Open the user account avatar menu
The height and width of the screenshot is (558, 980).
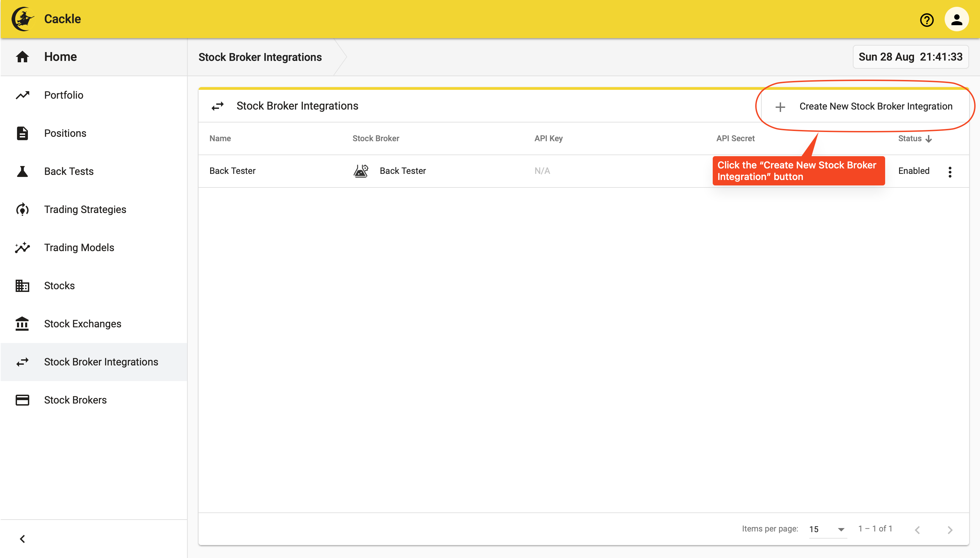pyautogui.click(x=956, y=19)
